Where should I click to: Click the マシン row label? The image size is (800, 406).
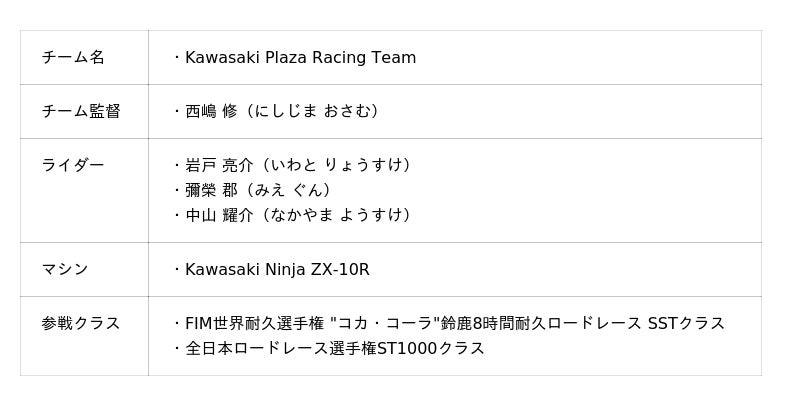pyautogui.click(x=65, y=269)
